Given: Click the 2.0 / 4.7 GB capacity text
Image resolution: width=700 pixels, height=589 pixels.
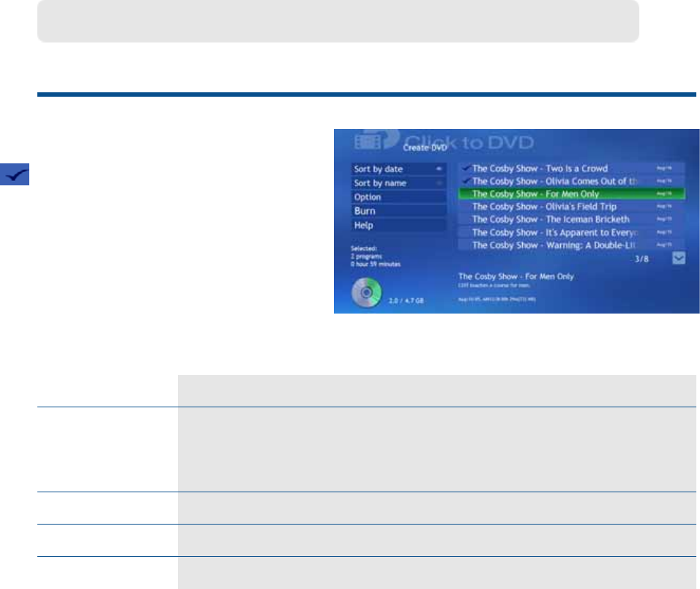Looking at the screenshot, I should tap(406, 300).
